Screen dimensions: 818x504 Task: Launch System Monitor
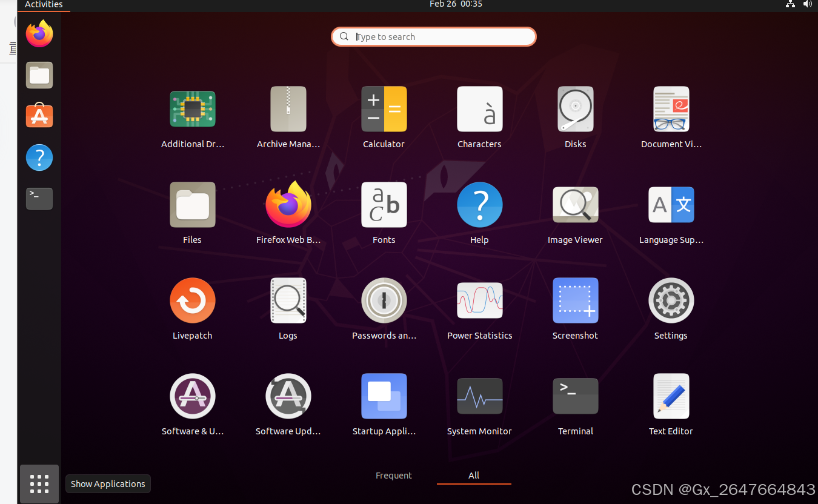point(479,396)
